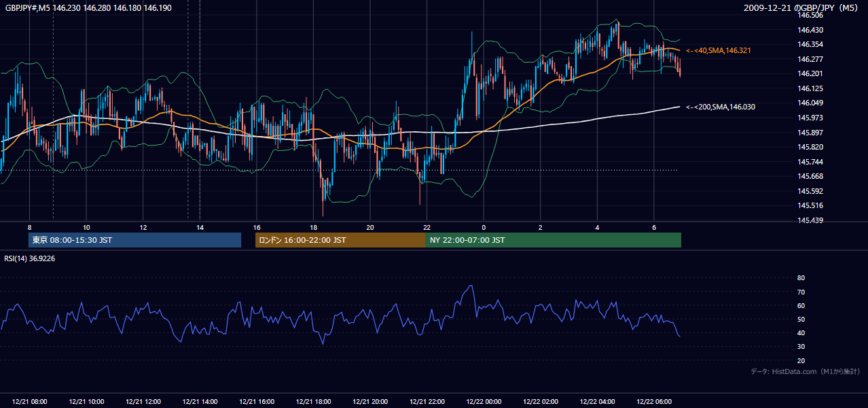Click RSI scale value 60
Viewport: 868px width, 408px height.
[801, 305]
